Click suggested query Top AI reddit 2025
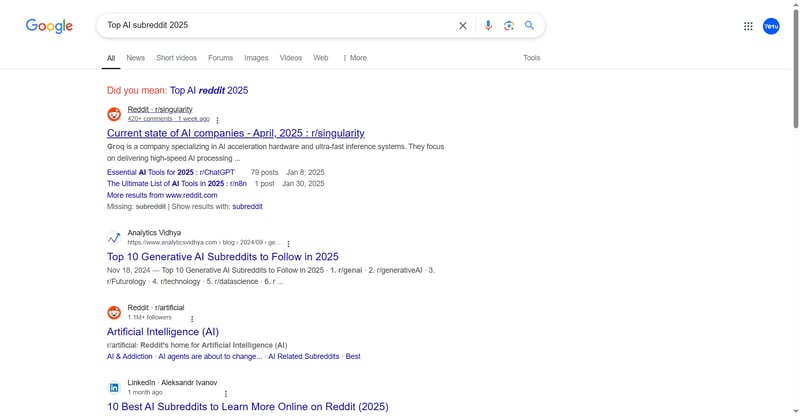 click(x=209, y=90)
